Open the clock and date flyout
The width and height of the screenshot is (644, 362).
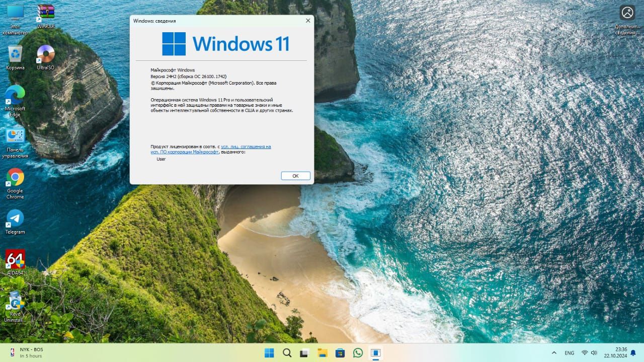[x=621, y=352]
